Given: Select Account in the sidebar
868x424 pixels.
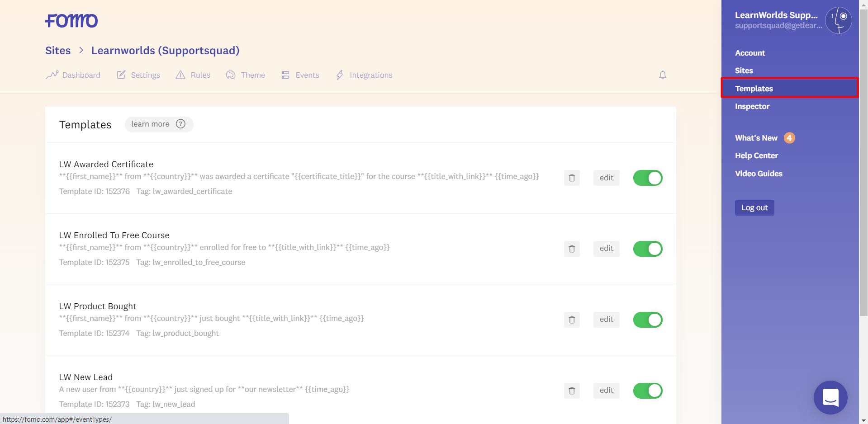Looking at the screenshot, I should pos(750,52).
